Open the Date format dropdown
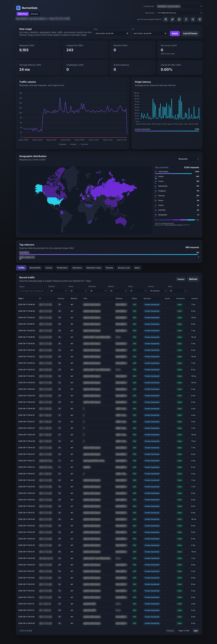Screen dimensions: 217x644 tap(179, 13)
